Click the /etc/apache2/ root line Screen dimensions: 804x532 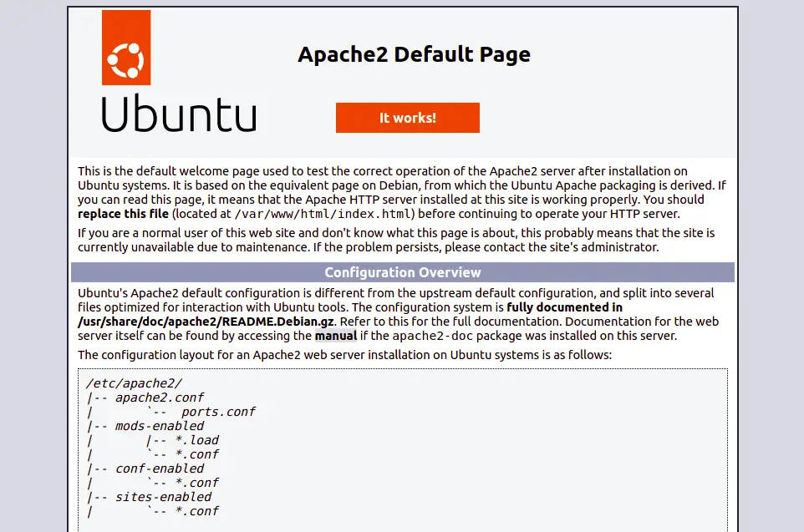tap(135, 383)
